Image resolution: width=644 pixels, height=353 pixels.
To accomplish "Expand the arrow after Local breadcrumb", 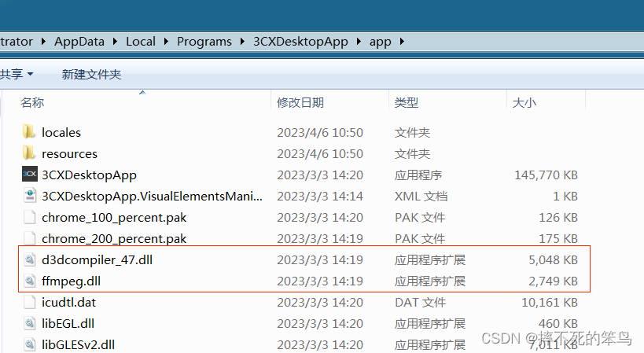I will [x=166, y=42].
